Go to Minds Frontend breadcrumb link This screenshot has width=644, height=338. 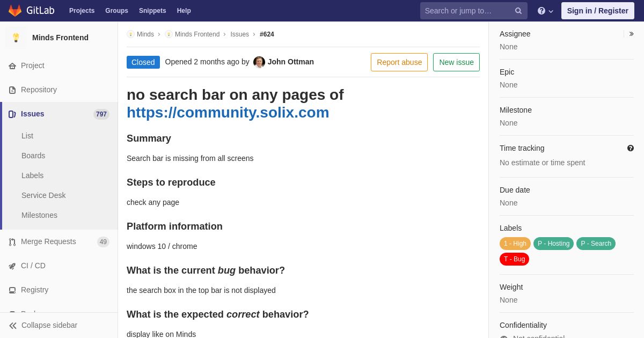pyautogui.click(x=197, y=34)
